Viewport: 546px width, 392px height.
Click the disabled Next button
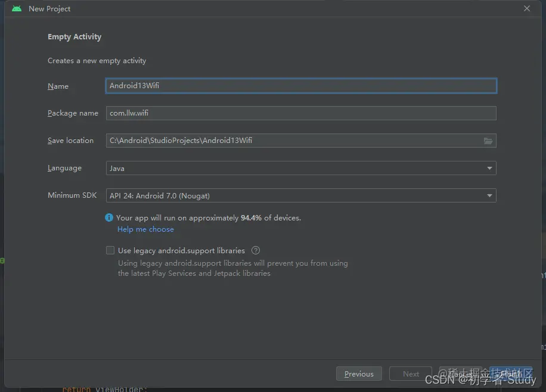[x=411, y=374]
